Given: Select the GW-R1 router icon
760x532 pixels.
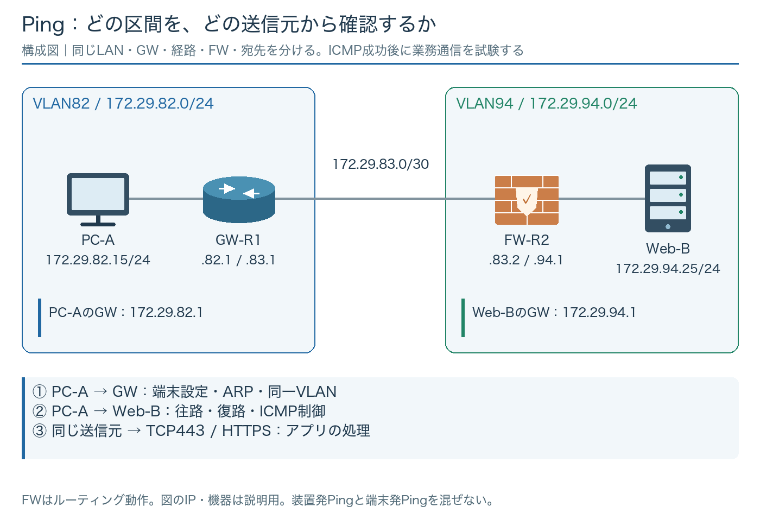Looking at the screenshot, I should (239, 199).
